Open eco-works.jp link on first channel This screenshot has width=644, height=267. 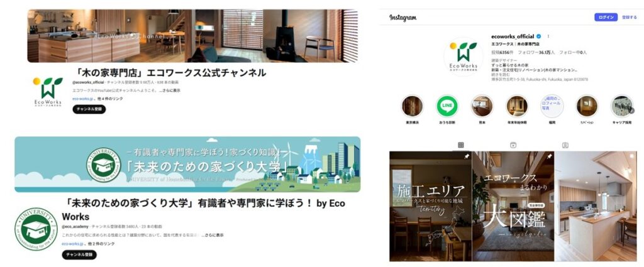coord(82,99)
